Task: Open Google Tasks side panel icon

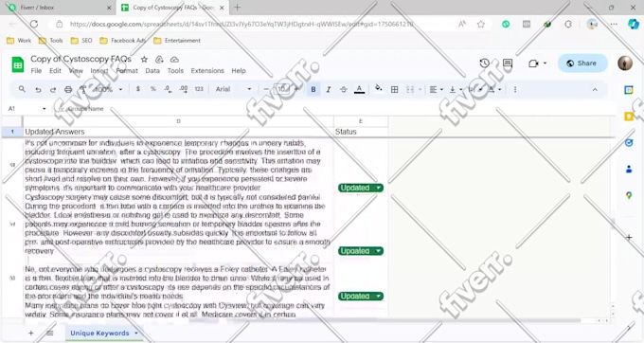Action: tap(629, 143)
